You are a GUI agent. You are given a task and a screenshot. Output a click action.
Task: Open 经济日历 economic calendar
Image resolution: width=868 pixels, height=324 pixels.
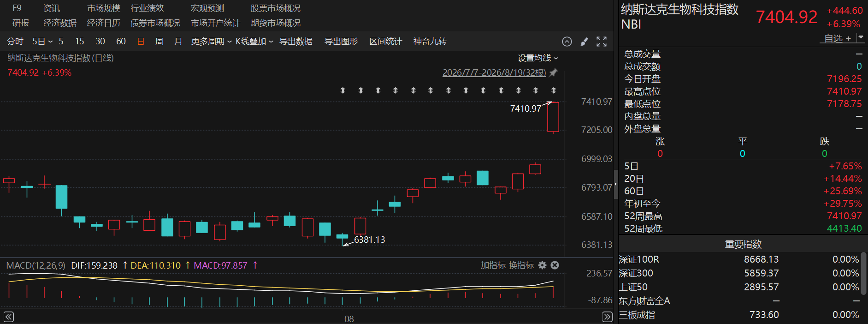coord(104,23)
